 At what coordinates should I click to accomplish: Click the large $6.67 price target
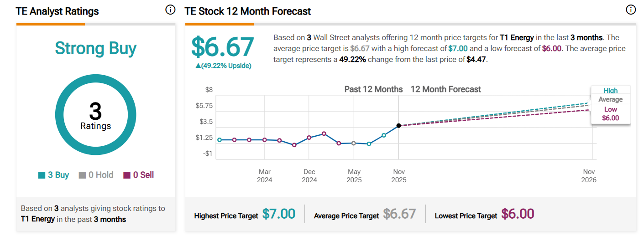point(223,47)
